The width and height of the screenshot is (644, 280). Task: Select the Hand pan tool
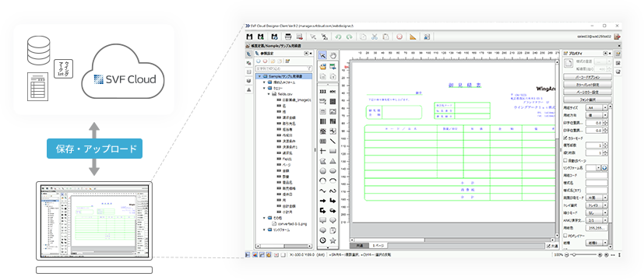tap(333, 56)
